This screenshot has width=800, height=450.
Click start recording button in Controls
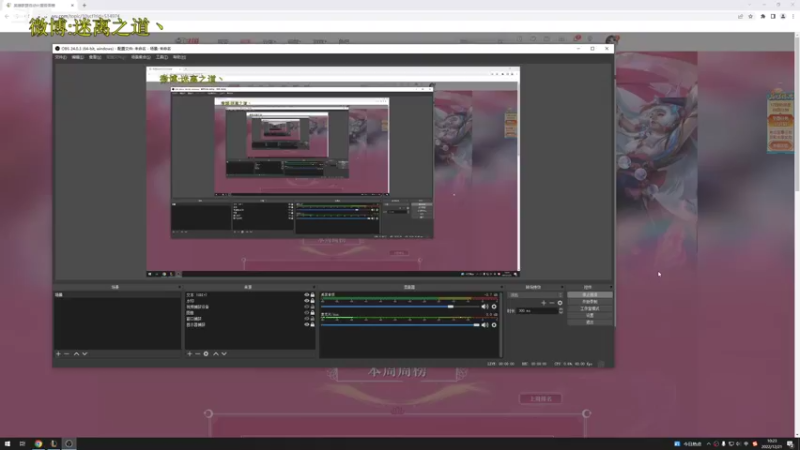(x=590, y=302)
